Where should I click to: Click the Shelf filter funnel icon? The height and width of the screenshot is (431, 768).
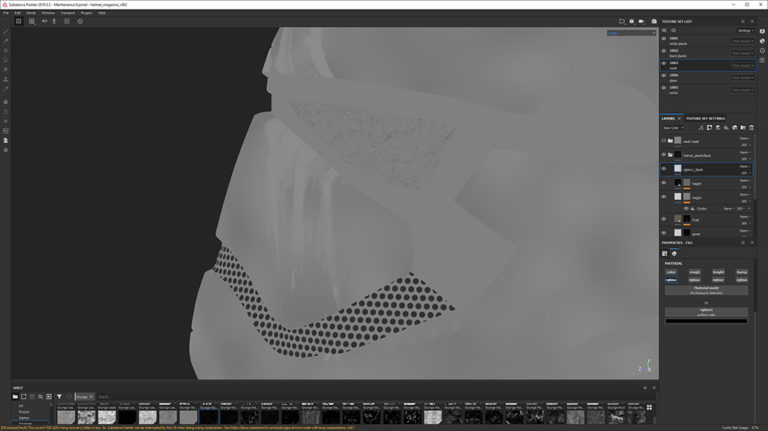click(59, 397)
